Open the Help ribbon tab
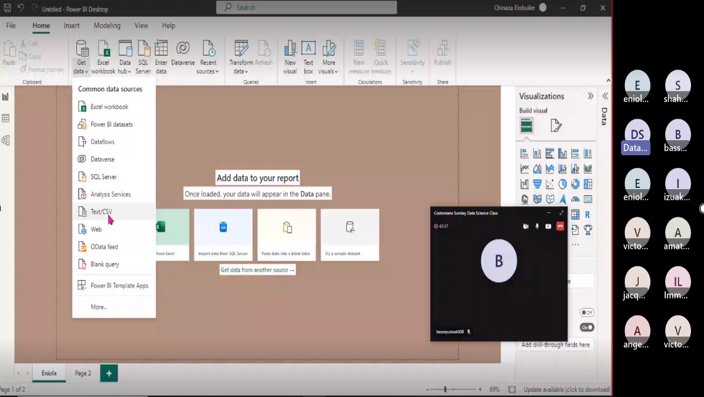 pyautogui.click(x=168, y=26)
